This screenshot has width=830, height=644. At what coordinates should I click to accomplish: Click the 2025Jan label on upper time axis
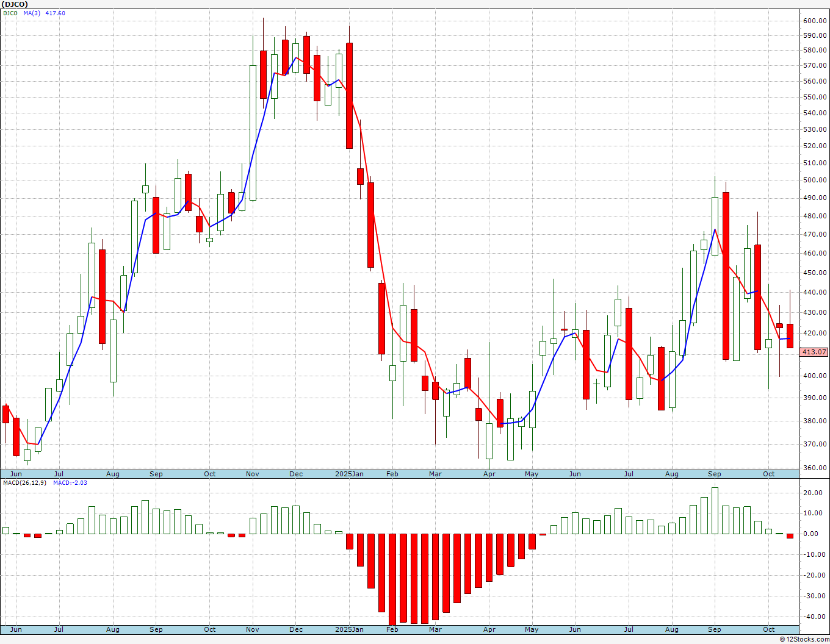[349, 474]
